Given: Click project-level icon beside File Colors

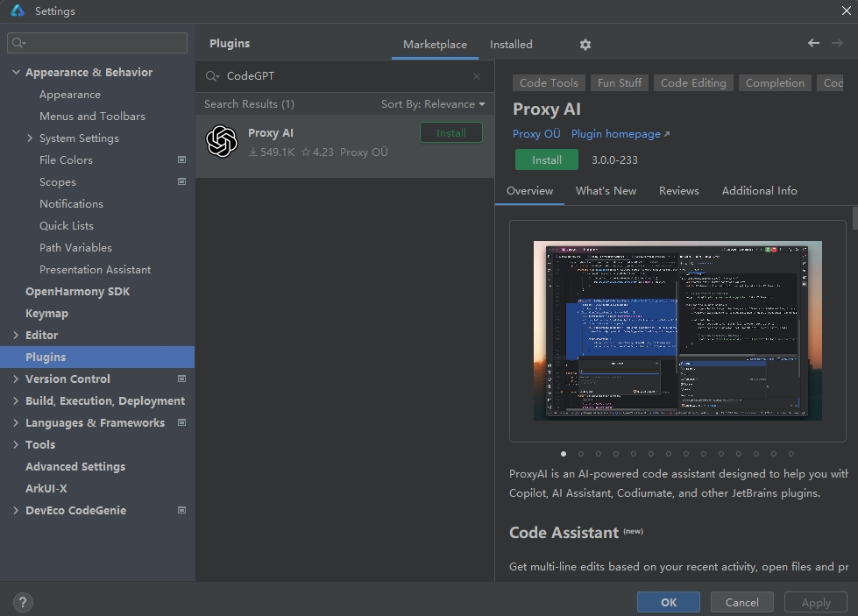Looking at the screenshot, I should [x=181, y=160].
